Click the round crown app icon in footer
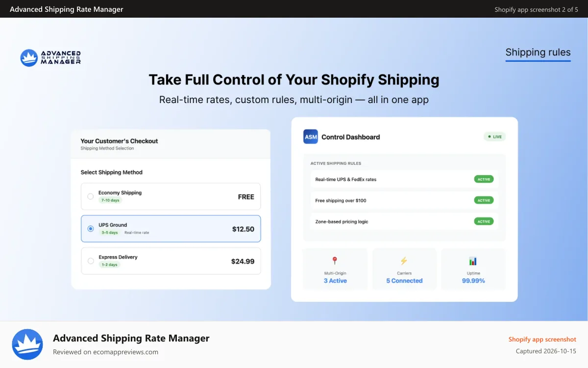This screenshot has height=368, width=588. coord(27,344)
